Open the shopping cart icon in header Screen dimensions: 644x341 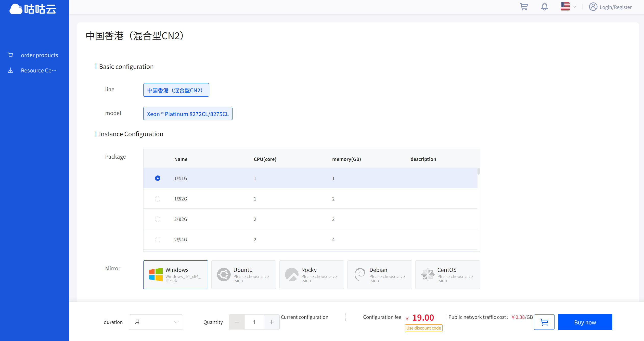[524, 7]
